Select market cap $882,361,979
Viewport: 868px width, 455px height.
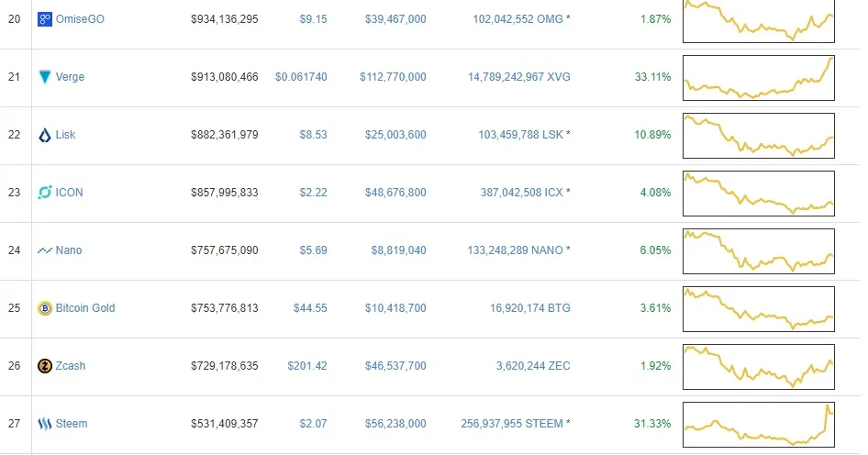click(225, 135)
